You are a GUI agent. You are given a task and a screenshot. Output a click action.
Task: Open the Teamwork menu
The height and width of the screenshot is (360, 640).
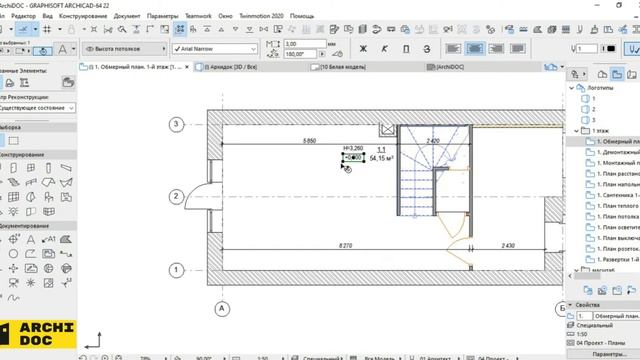tap(198, 16)
